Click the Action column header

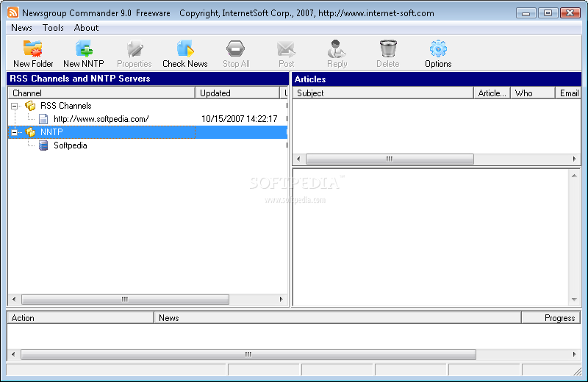[x=80, y=318]
